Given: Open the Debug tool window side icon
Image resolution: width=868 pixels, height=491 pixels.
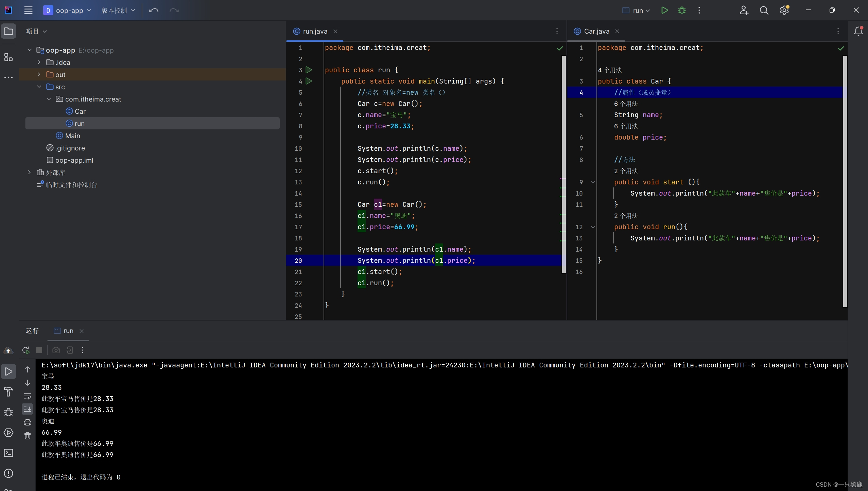Looking at the screenshot, I should (8, 412).
